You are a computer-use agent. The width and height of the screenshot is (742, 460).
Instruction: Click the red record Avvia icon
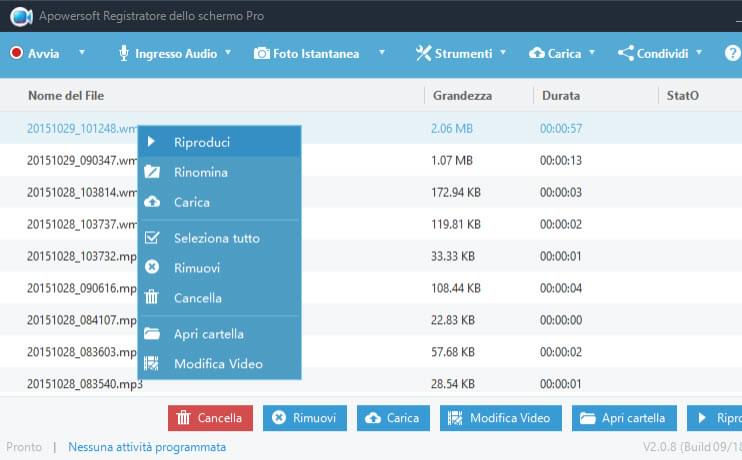click(16, 53)
